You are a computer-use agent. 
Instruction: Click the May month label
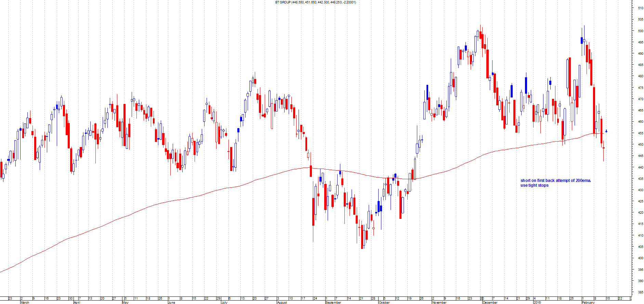tap(125, 302)
